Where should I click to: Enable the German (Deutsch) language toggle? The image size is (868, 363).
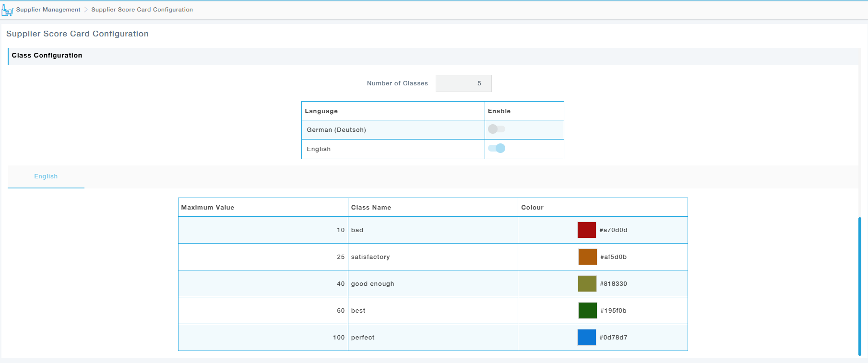tap(496, 129)
